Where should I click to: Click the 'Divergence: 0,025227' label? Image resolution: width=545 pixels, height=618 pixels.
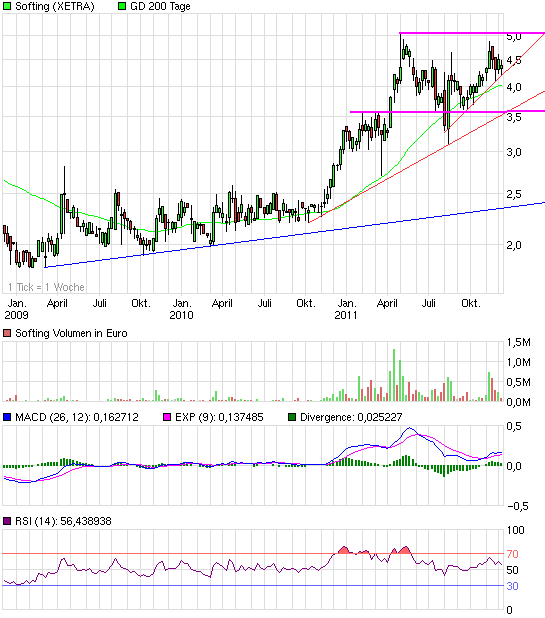pyautogui.click(x=351, y=417)
